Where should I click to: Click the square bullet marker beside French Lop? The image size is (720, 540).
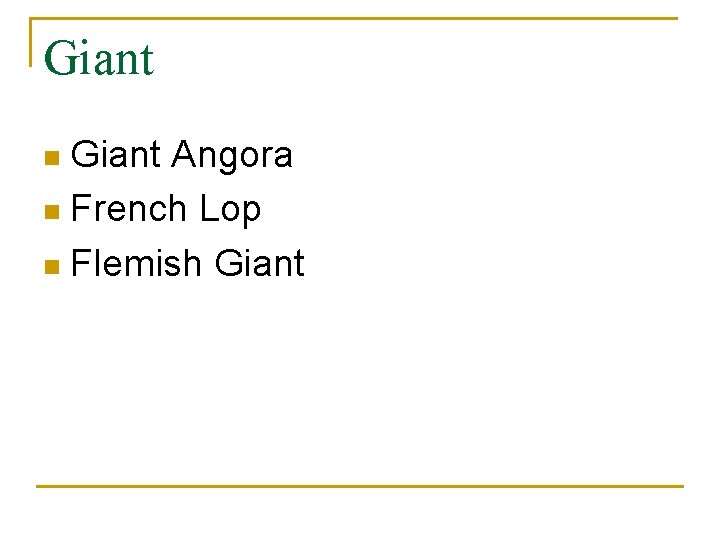[53, 212]
